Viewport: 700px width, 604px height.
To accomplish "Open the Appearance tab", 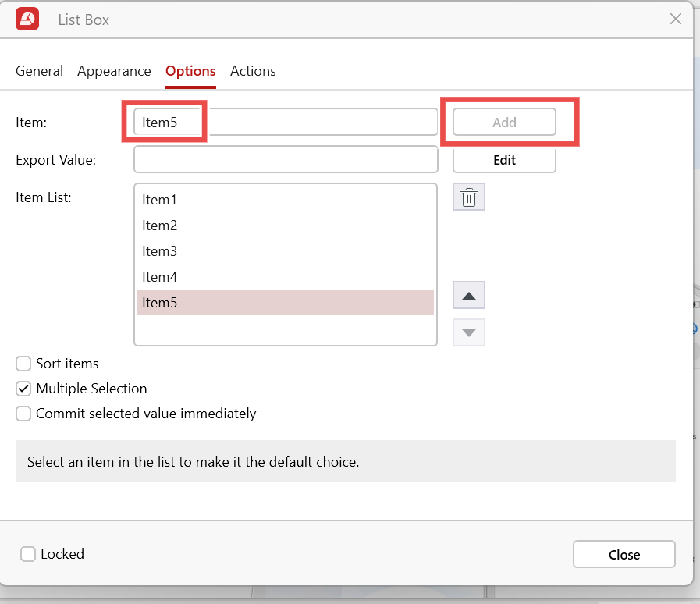I will click(x=114, y=71).
